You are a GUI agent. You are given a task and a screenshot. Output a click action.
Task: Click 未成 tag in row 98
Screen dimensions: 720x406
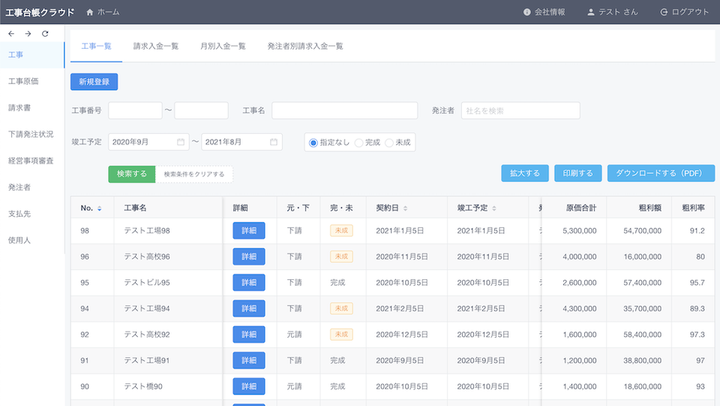(341, 231)
